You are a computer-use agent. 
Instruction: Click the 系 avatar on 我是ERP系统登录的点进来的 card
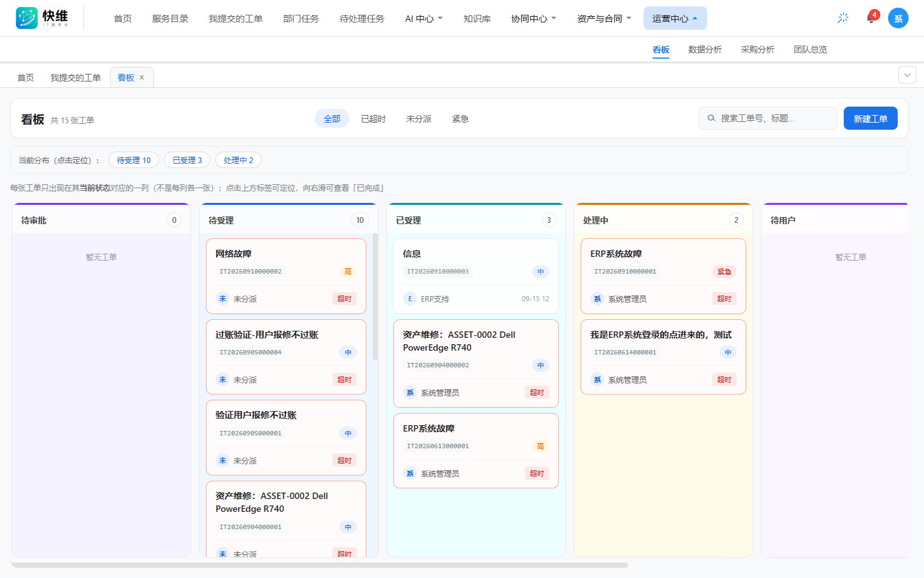point(597,380)
